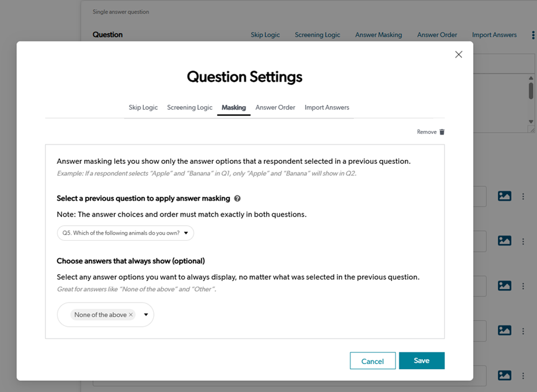Screen dimensions: 537x392
Task: Open the Import Answers tab in the dialog
Action: pos(327,107)
